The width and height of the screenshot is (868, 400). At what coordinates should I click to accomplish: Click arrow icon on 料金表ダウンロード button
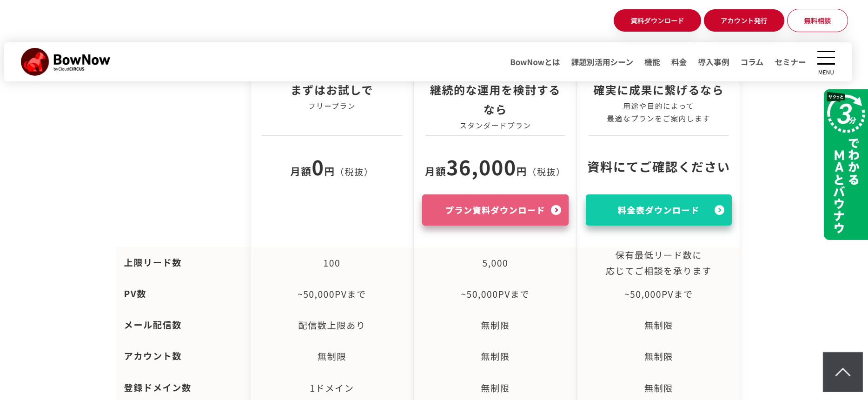719,210
